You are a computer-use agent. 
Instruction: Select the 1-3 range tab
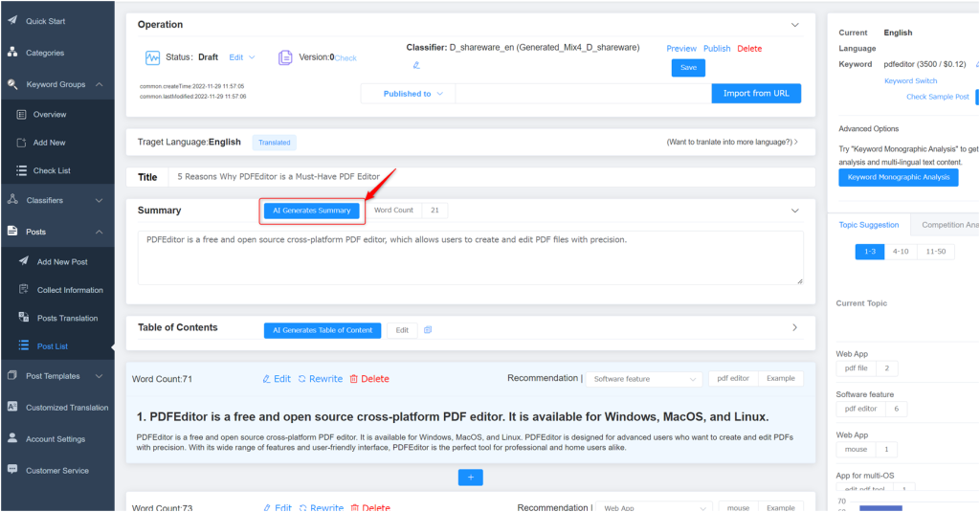click(869, 252)
